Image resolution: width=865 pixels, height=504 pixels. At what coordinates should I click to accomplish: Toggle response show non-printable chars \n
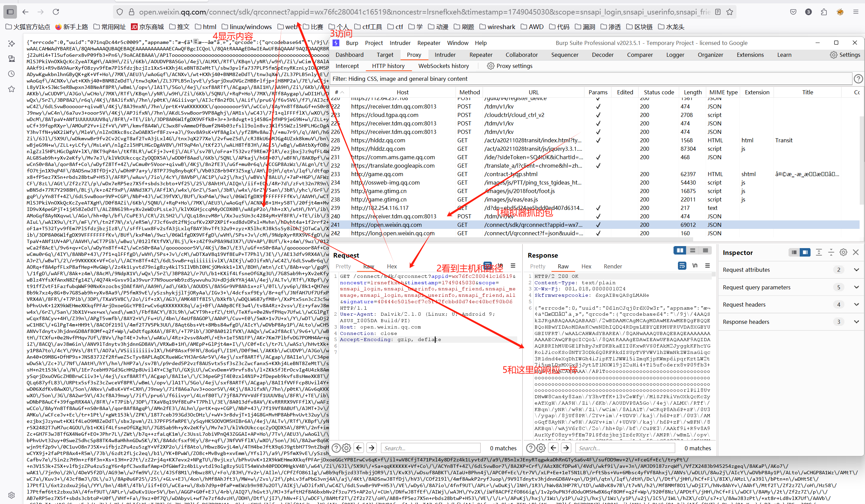pos(695,266)
